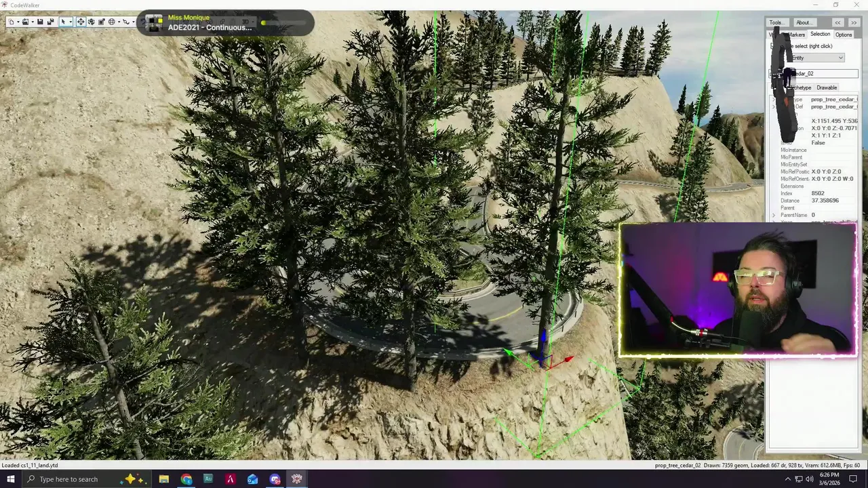
Task: Click the blue Z axis gizmo arrow
Action: pos(542,337)
